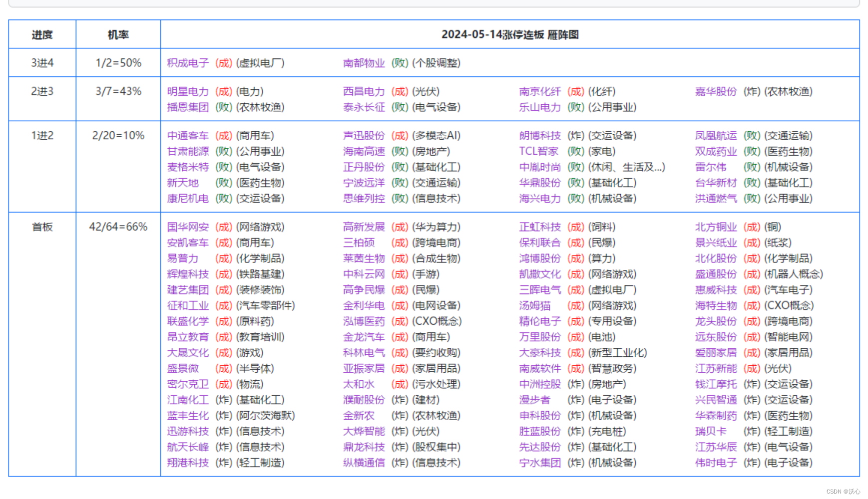Select the 胜蓝股份 stock name

(x=540, y=432)
